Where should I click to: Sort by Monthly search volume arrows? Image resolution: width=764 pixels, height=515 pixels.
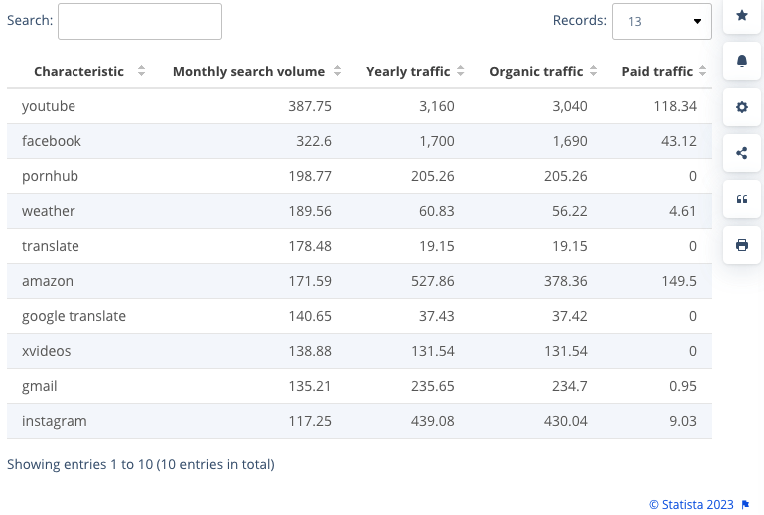pos(337,71)
